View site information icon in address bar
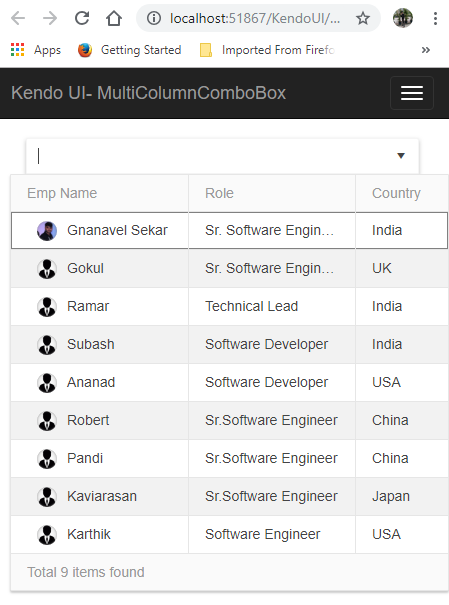The width and height of the screenshot is (449, 605). click(x=154, y=18)
